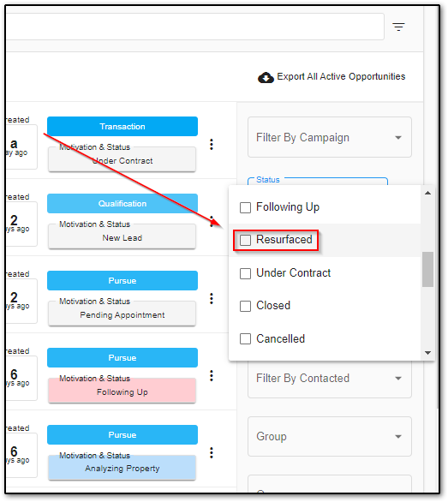Open three-dot menu for Transaction opportunity
This screenshot has height=502, width=448.
pyautogui.click(x=212, y=145)
